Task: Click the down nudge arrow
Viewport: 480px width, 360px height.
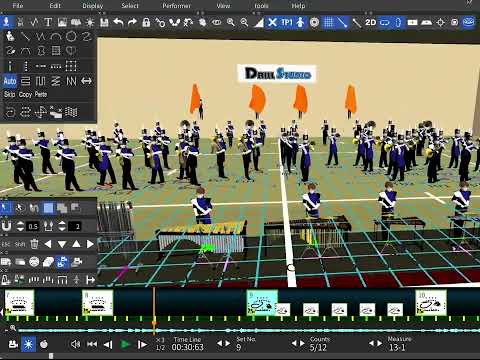Action: tap(62, 244)
